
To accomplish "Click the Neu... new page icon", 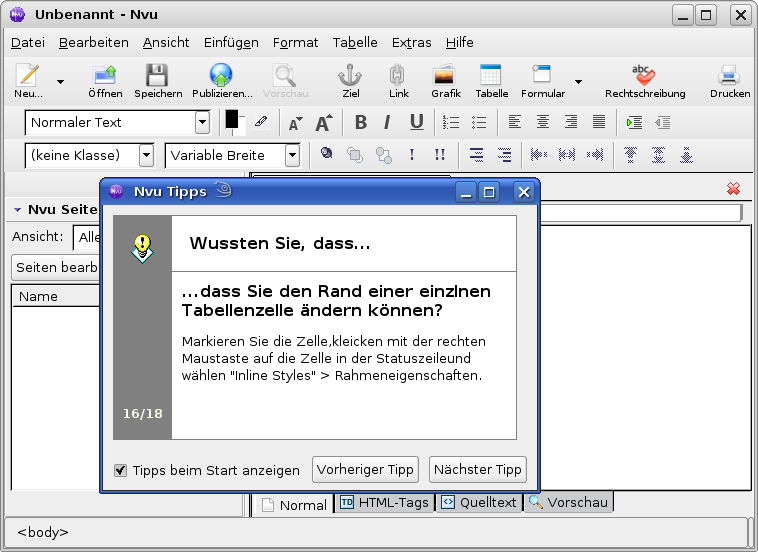I will tap(28, 80).
